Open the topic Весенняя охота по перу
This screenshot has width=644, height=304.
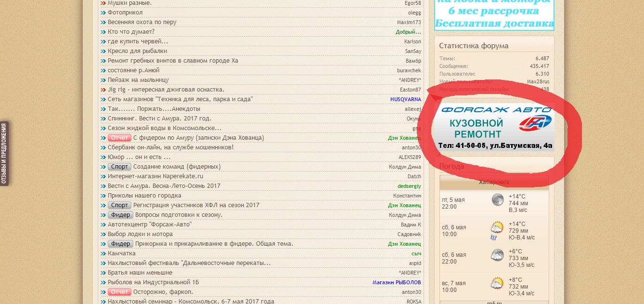[142, 22]
